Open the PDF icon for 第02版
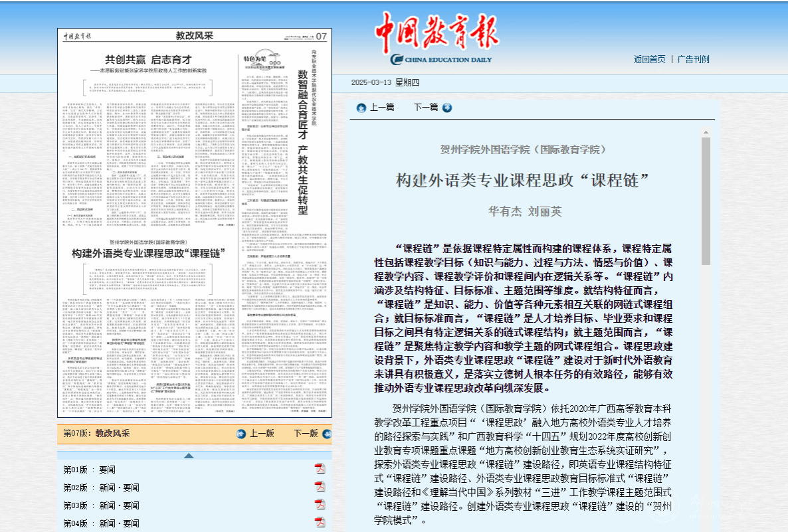 (x=320, y=487)
